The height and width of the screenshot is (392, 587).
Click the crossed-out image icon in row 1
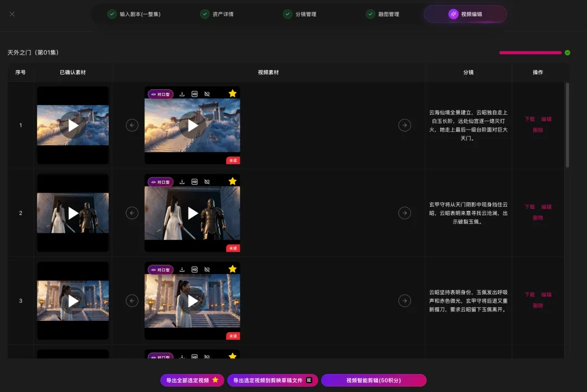[x=207, y=94]
